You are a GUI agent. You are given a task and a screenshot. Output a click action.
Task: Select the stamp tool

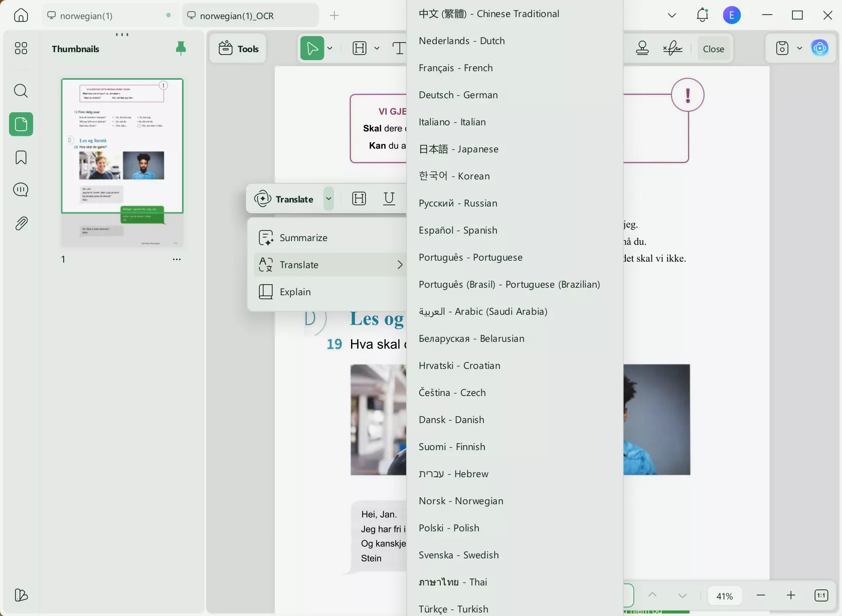642,48
